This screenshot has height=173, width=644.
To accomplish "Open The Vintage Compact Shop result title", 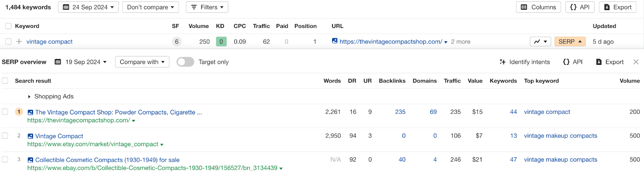I will click(x=119, y=112).
